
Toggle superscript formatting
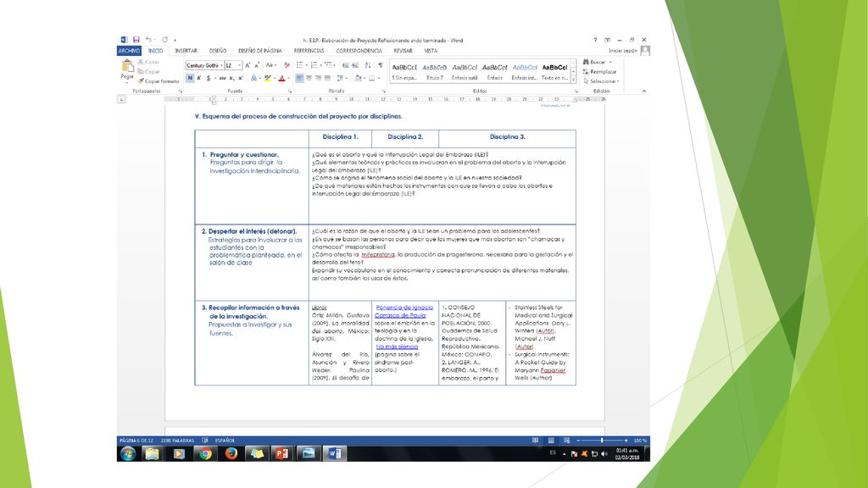pos(240,79)
